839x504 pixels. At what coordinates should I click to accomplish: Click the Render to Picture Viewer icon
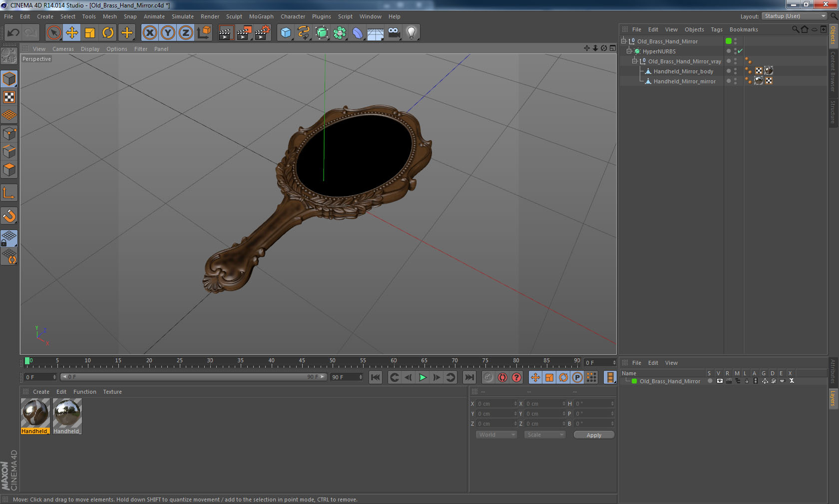pos(244,33)
